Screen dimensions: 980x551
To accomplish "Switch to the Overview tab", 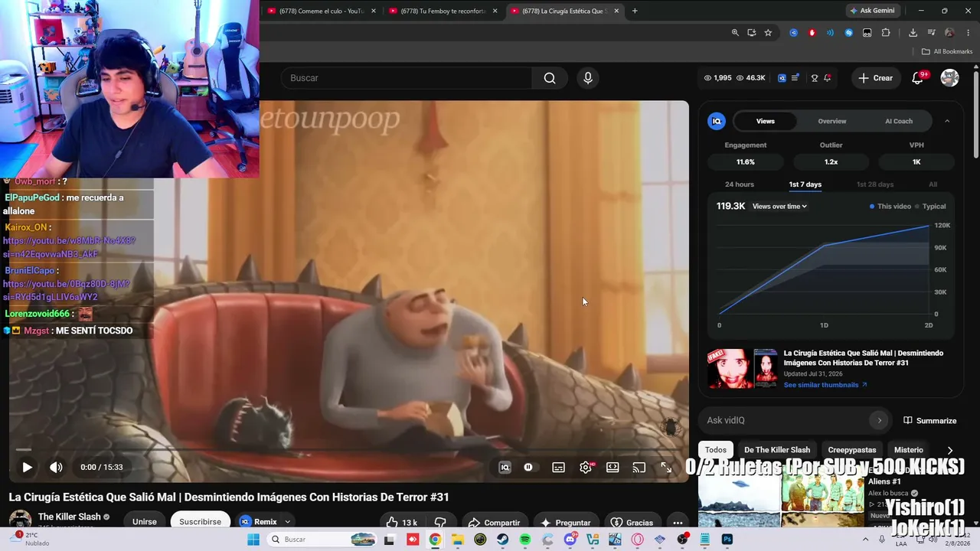I will pos(831,121).
